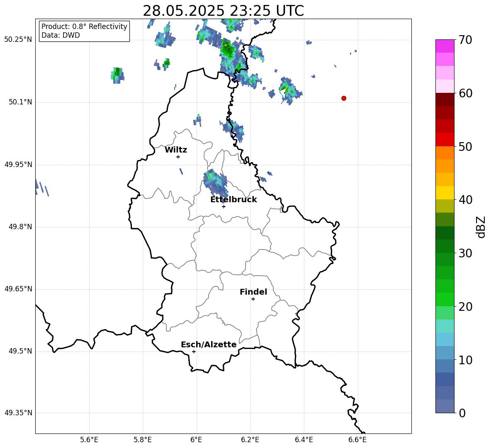Click the 6.6°E longitude label
Viewport: 491px width, 448px height.
[357, 440]
